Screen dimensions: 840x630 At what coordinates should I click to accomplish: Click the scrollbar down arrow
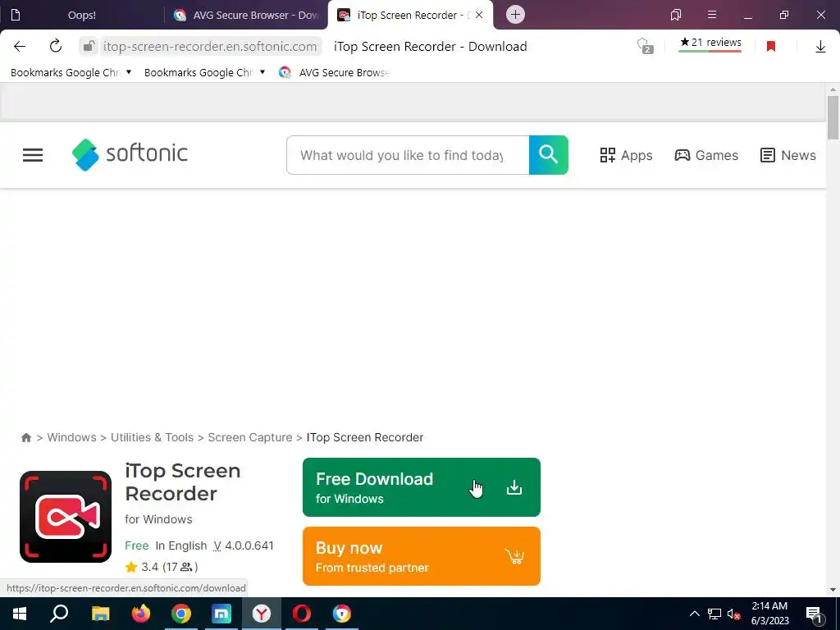(x=833, y=590)
